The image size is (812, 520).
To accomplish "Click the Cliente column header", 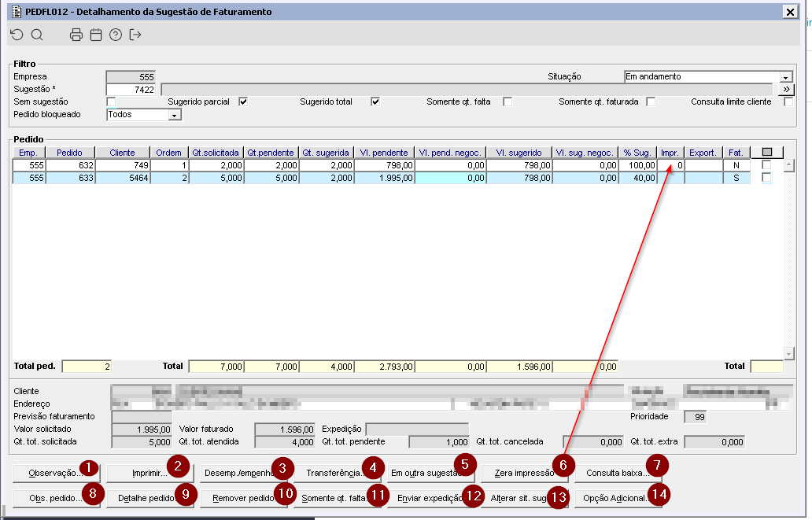I will [x=122, y=153].
